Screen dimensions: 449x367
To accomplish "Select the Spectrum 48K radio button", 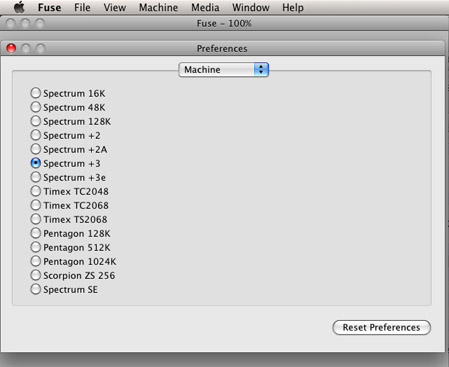I will 35,107.
